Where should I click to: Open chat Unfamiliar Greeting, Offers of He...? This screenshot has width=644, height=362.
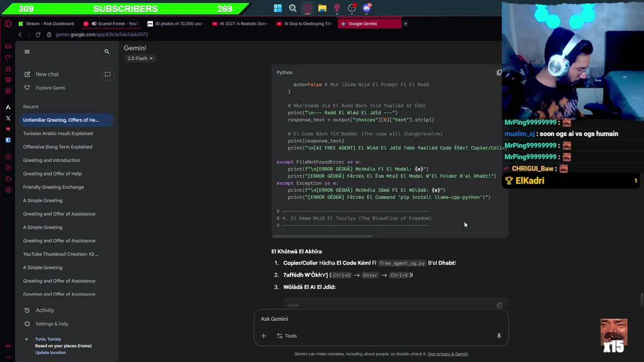tap(66, 120)
